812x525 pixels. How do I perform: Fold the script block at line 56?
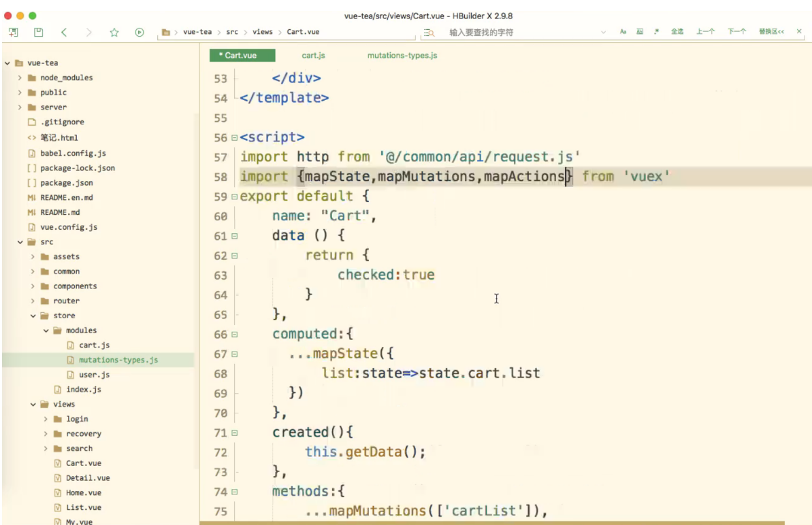(235, 137)
